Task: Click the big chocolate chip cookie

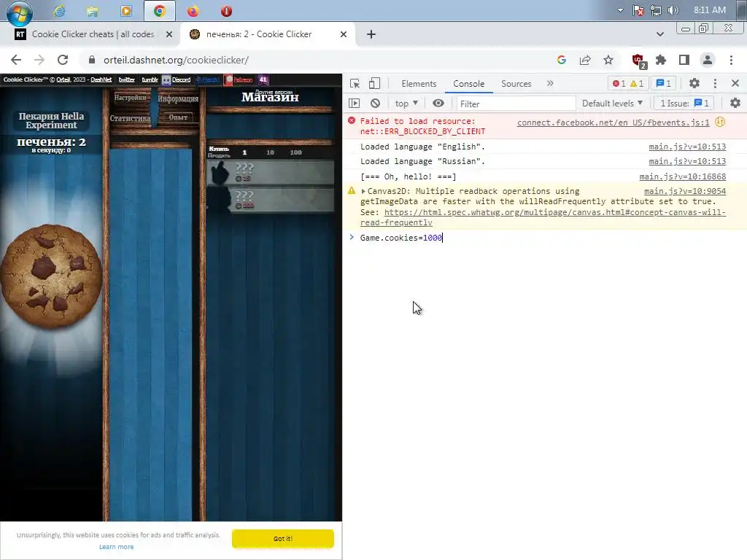Action: point(51,276)
